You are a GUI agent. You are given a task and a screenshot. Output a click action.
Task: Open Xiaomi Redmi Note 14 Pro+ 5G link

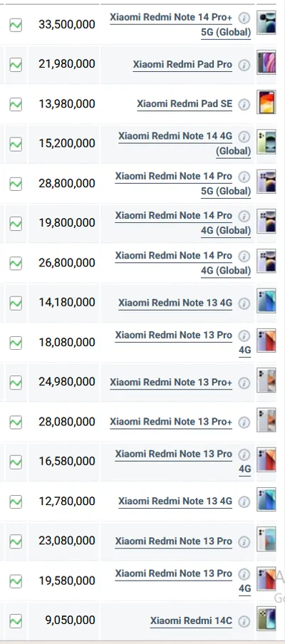[180, 25]
